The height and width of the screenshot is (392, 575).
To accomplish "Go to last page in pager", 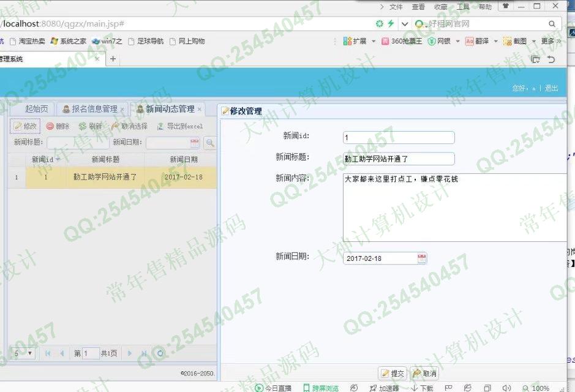I will pyautogui.click(x=144, y=353).
